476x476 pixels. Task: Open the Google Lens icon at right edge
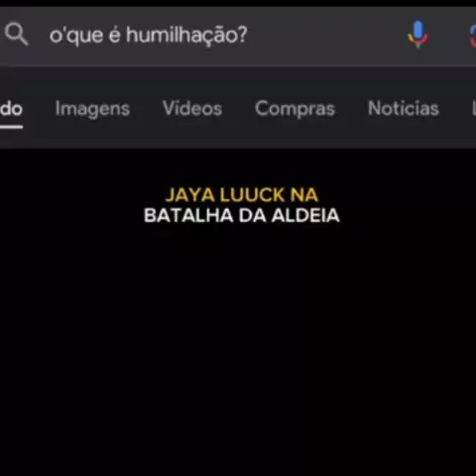(473, 36)
